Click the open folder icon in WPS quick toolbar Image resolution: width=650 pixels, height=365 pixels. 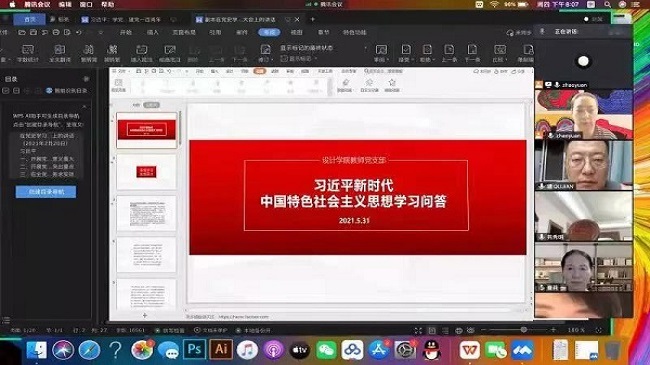[22, 32]
